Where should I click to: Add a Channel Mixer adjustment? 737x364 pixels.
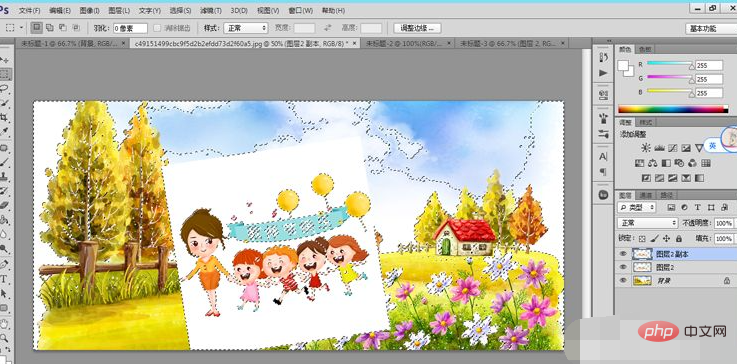coord(692,163)
